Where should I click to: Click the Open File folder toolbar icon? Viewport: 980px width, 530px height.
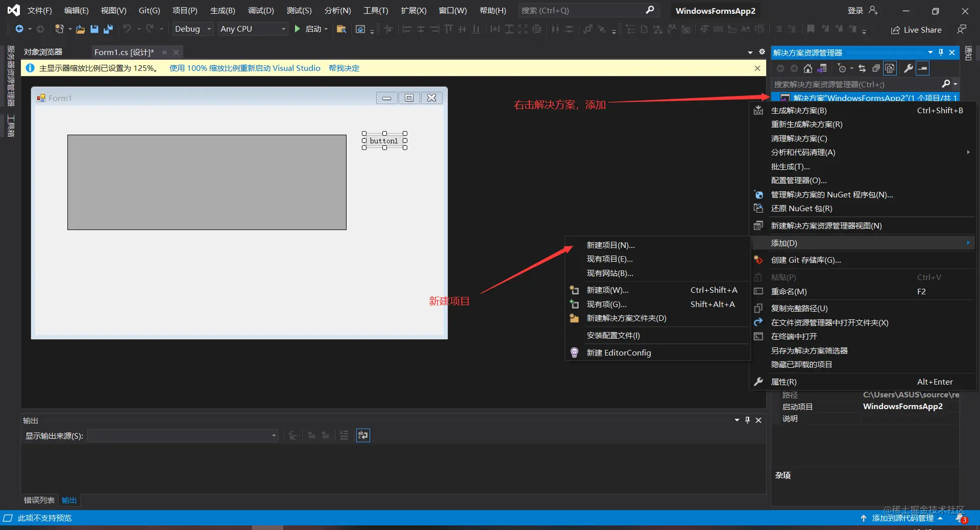pos(80,29)
